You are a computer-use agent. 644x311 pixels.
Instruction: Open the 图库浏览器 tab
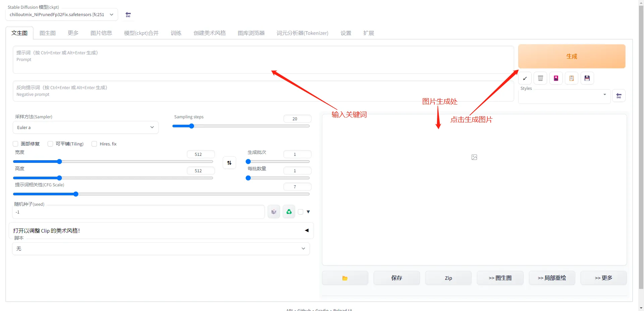tap(251, 33)
